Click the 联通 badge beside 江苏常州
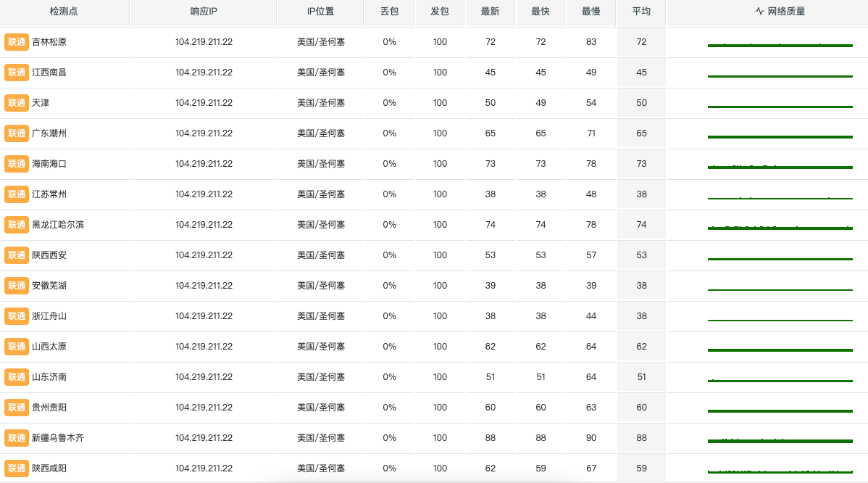The width and height of the screenshot is (868, 483). click(17, 194)
